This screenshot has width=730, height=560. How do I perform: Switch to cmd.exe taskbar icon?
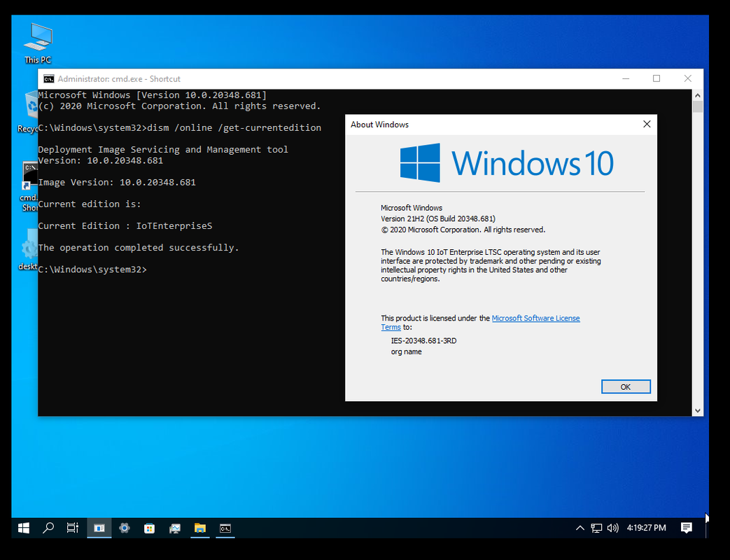point(225,528)
